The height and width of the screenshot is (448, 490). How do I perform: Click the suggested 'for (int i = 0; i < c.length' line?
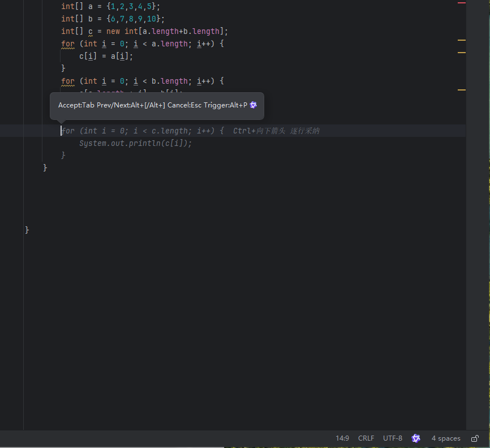coord(143,131)
